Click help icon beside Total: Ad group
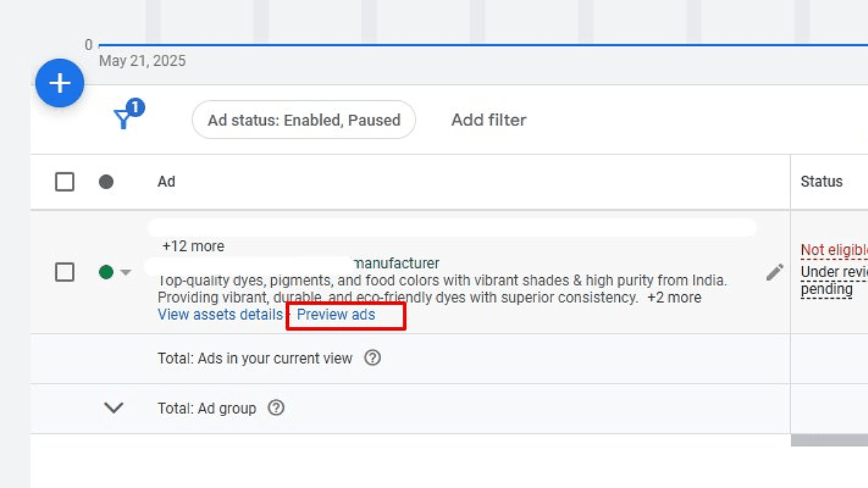868x488 pixels. [276, 408]
